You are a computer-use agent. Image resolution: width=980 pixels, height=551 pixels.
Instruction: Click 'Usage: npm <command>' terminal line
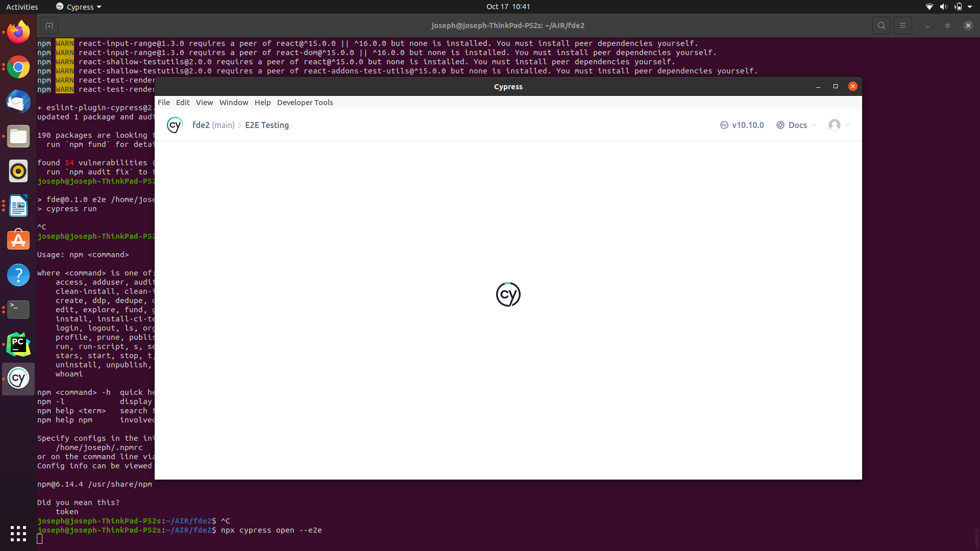(x=83, y=255)
